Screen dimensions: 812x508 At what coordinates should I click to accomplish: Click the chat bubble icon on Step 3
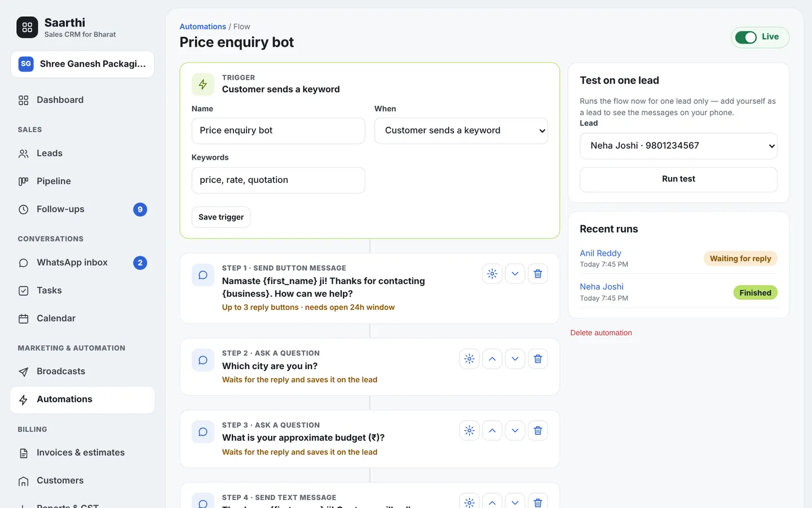(x=203, y=432)
